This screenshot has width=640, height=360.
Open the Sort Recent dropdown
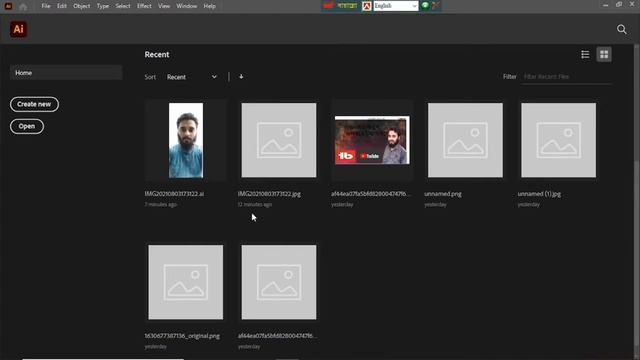tap(191, 77)
